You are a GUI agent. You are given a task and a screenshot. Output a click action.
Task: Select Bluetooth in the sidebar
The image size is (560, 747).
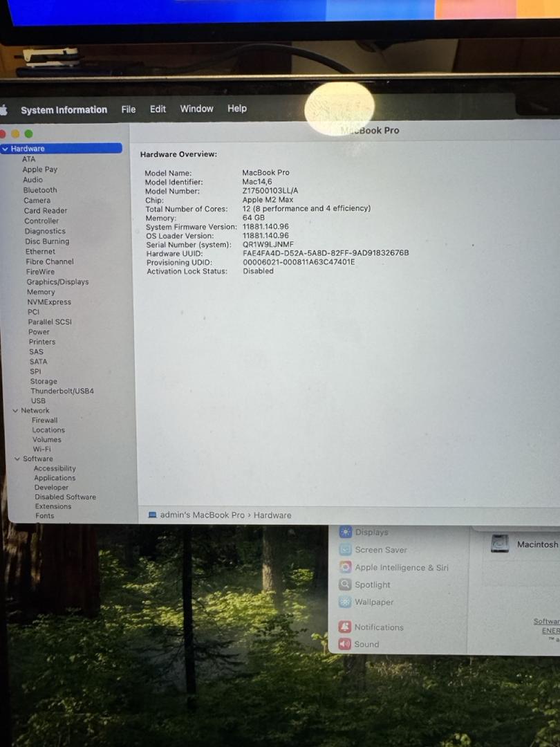40,190
